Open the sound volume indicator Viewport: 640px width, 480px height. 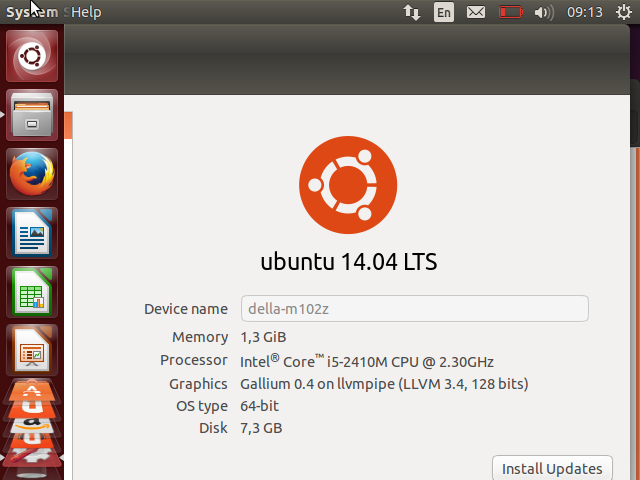(x=544, y=12)
